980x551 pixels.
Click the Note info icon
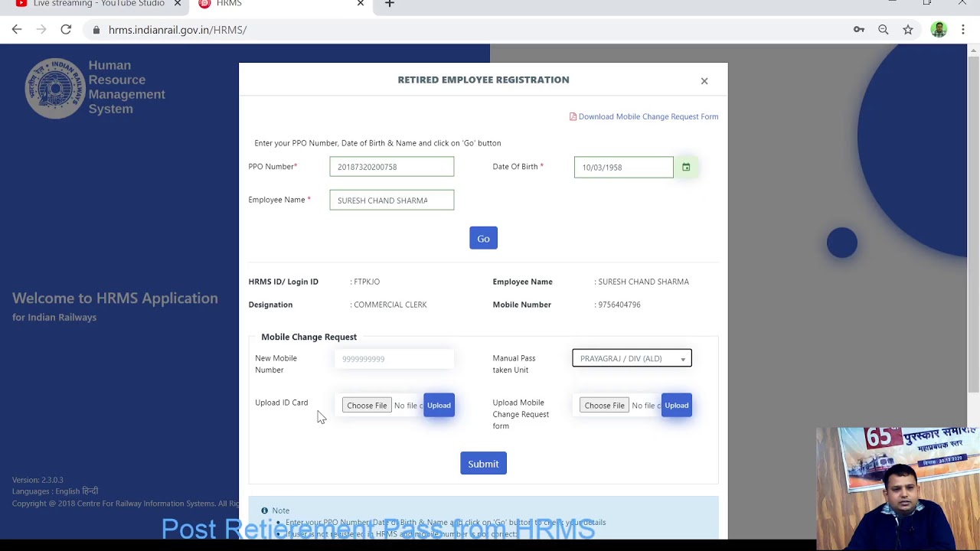264,510
